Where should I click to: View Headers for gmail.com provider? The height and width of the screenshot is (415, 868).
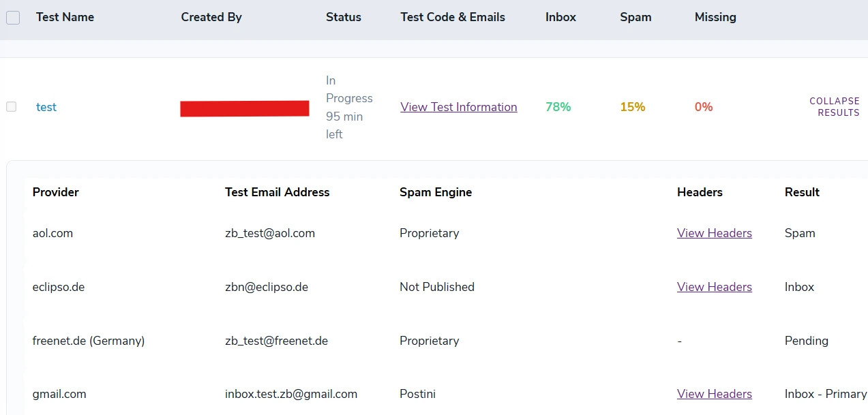(714, 394)
